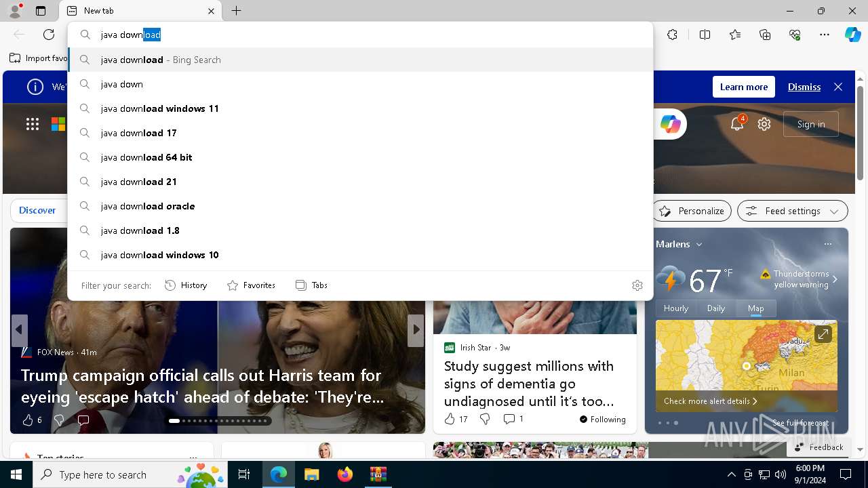The width and height of the screenshot is (868, 488).
Task: Open Microsoft Edge from taskbar
Action: pos(279,475)
